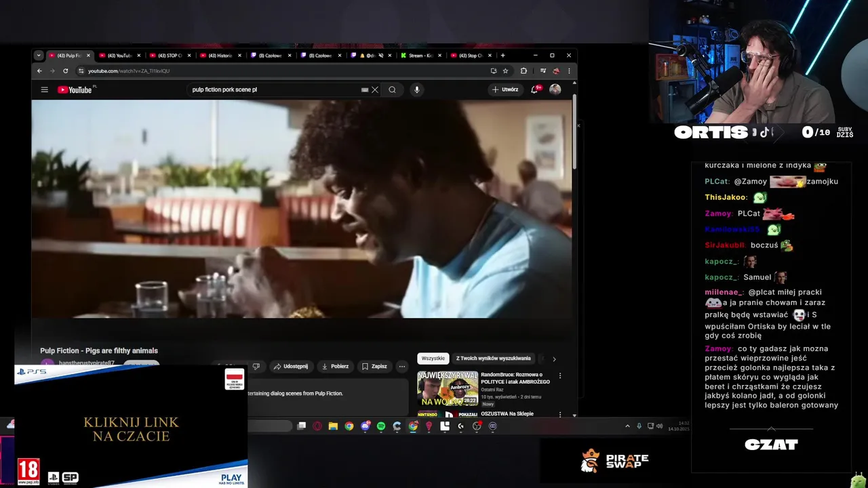Image resolution: width=868 pixels, height=488 pixels.
Task: Open the YouTube guide hamburger menu
Action: click(x=44, y=89)
